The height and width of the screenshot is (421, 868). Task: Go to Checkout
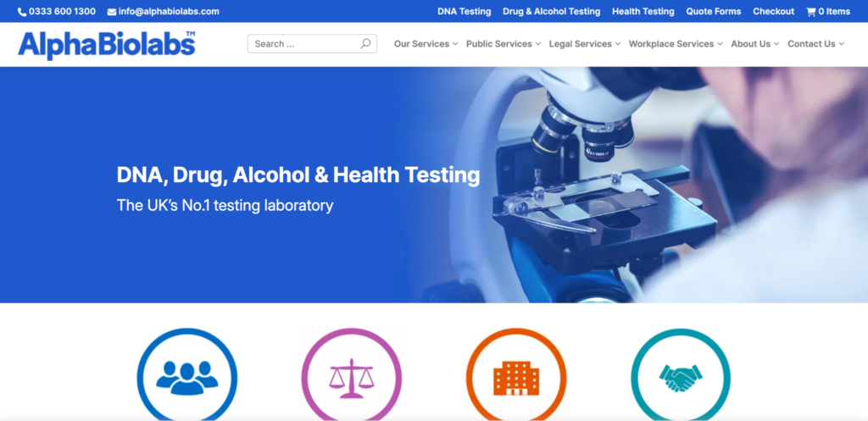pos(773,12)
